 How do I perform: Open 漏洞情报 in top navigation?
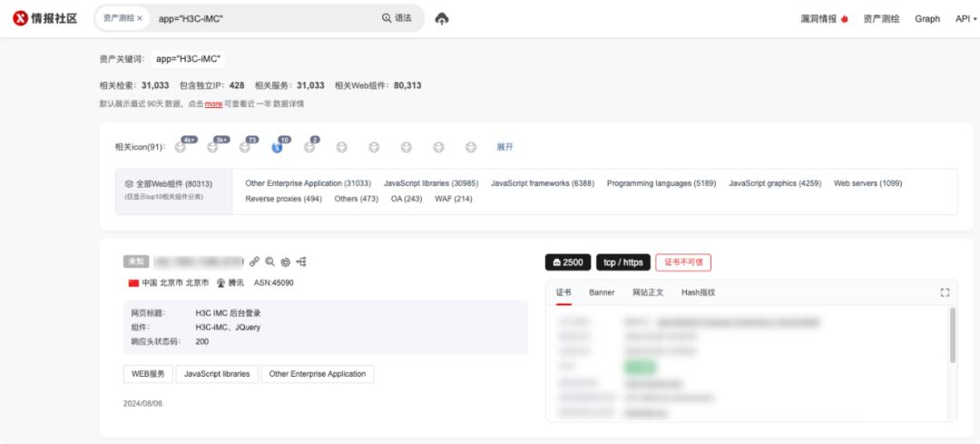coord(824,19)
